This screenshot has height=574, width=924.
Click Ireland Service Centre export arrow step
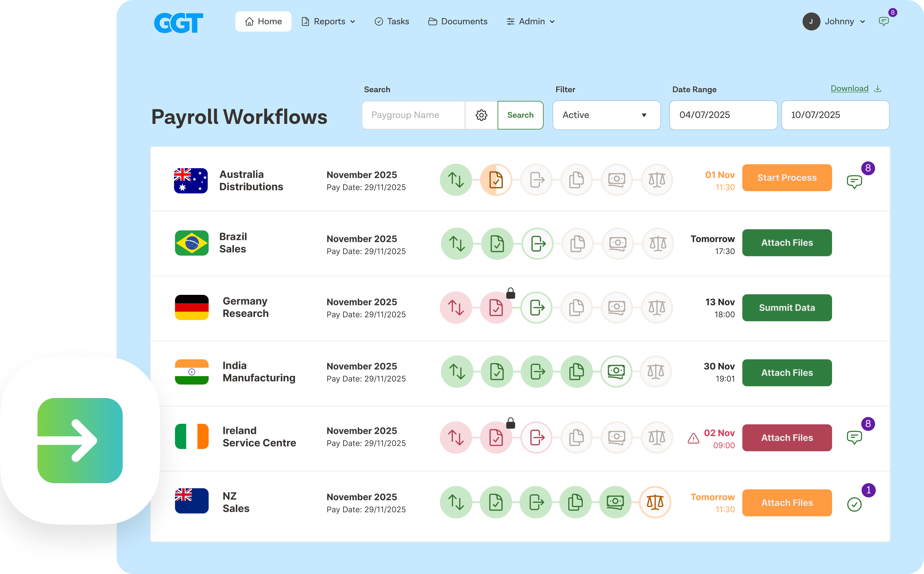point(536,438)
